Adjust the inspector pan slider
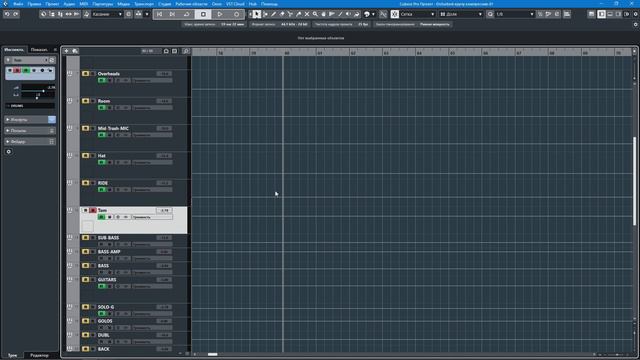This screenshot has height=360, width=640. 38,95
